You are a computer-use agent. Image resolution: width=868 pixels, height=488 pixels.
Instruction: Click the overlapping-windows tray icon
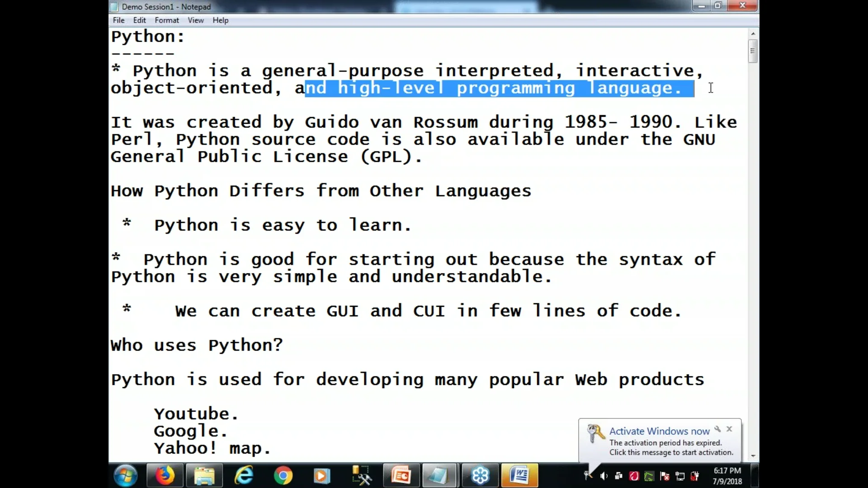point(619,476)
